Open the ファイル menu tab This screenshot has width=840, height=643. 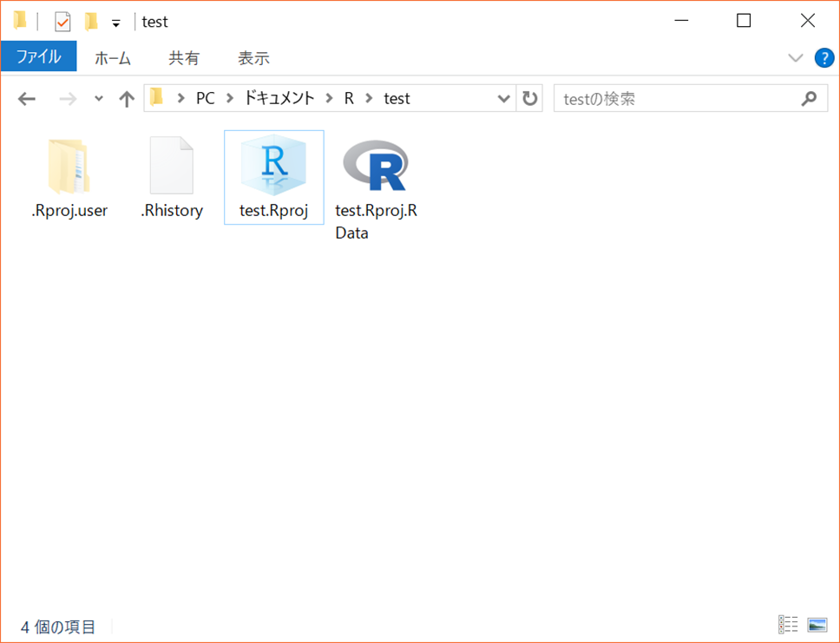[39, 57]
